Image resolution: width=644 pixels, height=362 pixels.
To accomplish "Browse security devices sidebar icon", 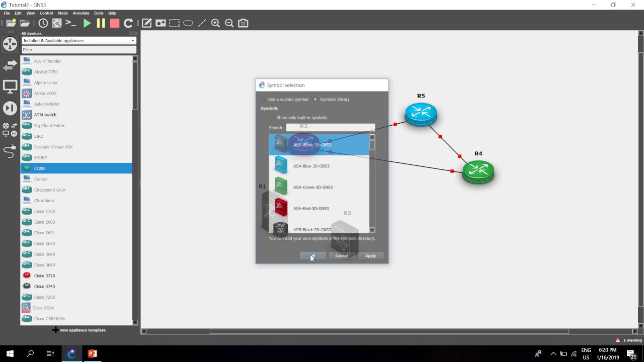I will click(x=10, y=108).
